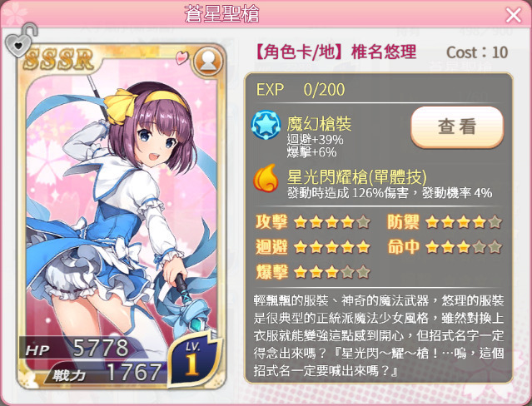The width and height of the screenshot is (532, 406).
Task: Click the 星光閃耀槍(單體技) skill name
Action: tap(356, 177)
